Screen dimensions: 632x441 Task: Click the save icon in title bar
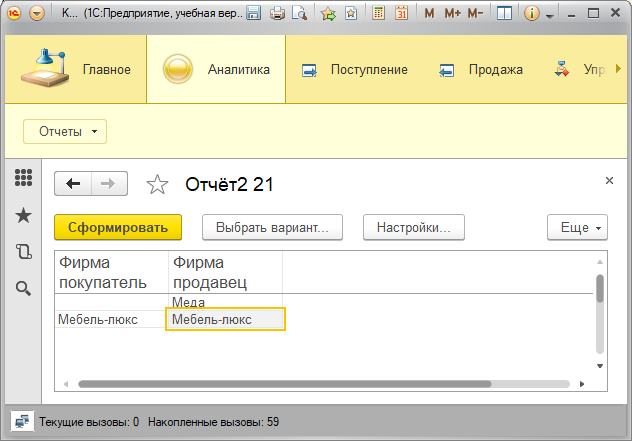tap(254, 14)
